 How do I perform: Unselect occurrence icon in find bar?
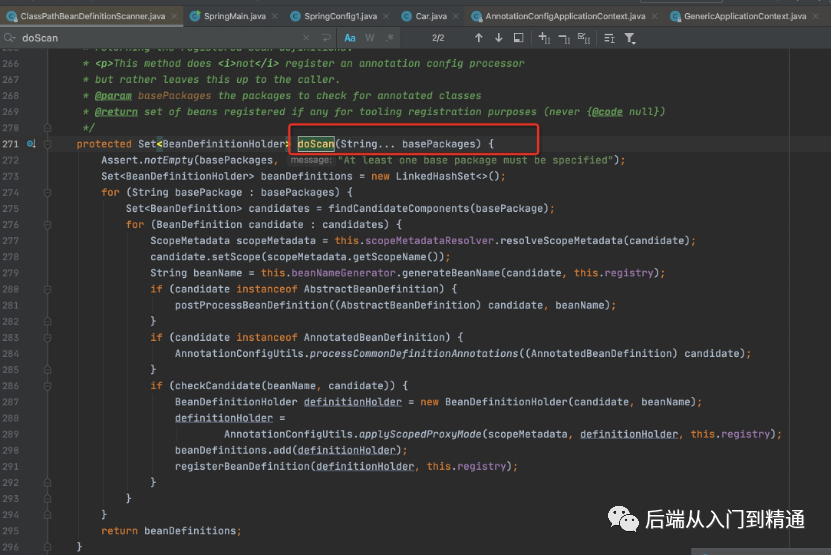[x=564, y=38]
